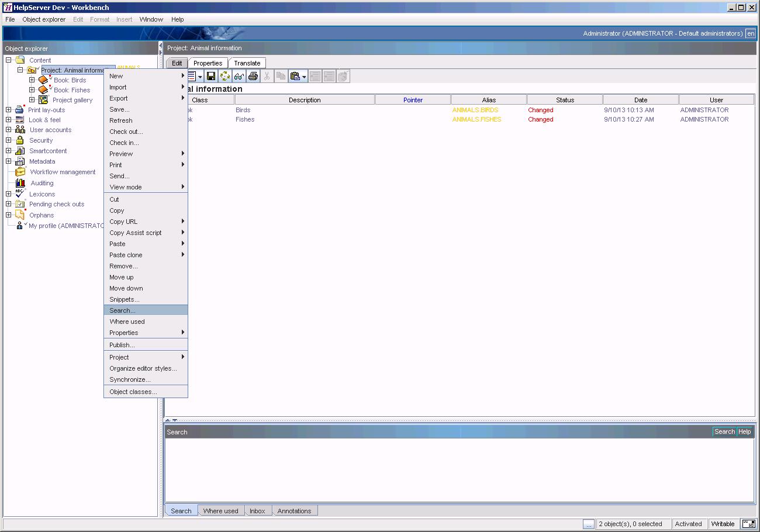
Task: Click the Print toolbar icon
Action: pyautogui.click(x=253, y=76)
